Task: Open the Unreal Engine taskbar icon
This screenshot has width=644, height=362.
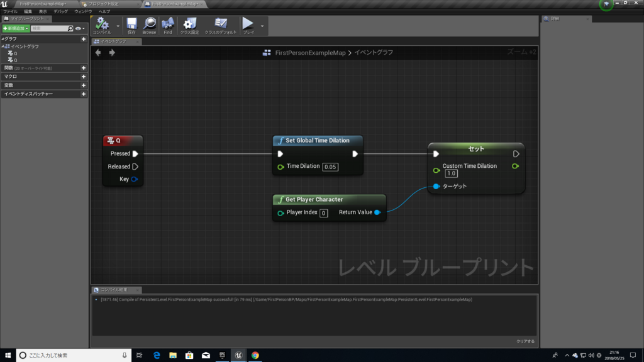Action: pos(238,356)
